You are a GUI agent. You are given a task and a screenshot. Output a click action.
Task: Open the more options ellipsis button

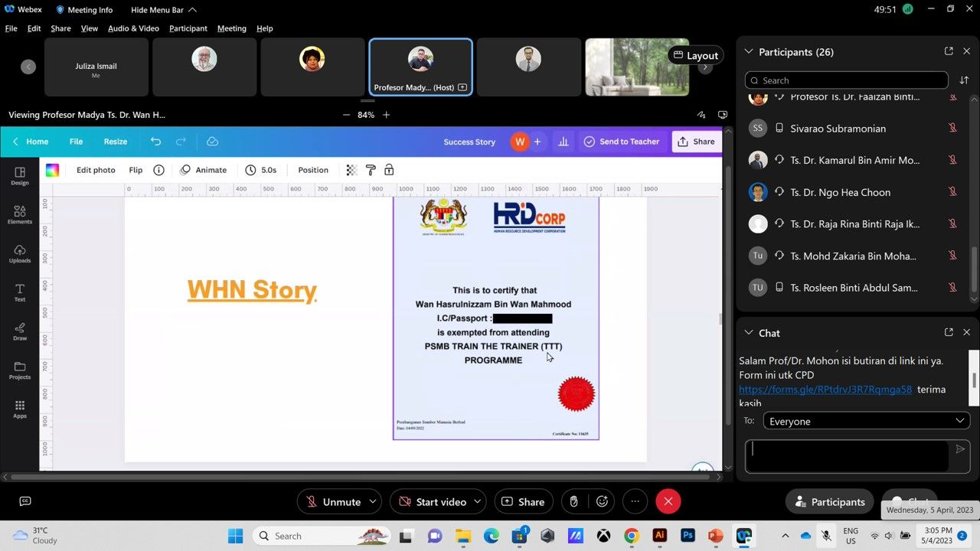635,502
